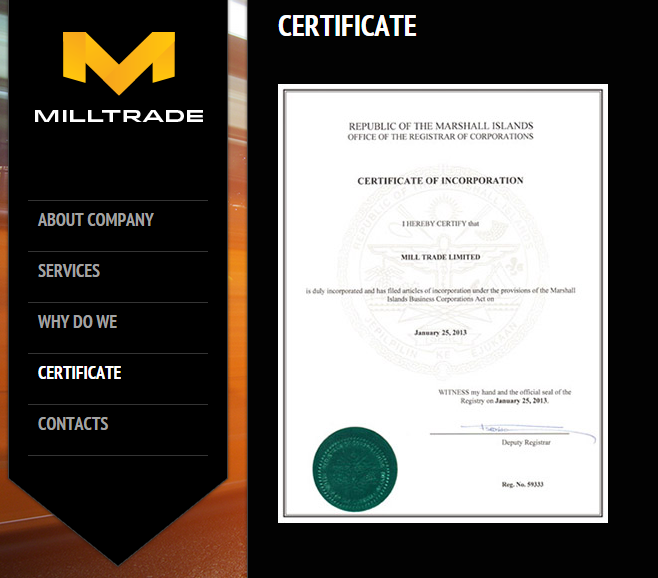Click the green official seal on certificate

click(355, 468)
